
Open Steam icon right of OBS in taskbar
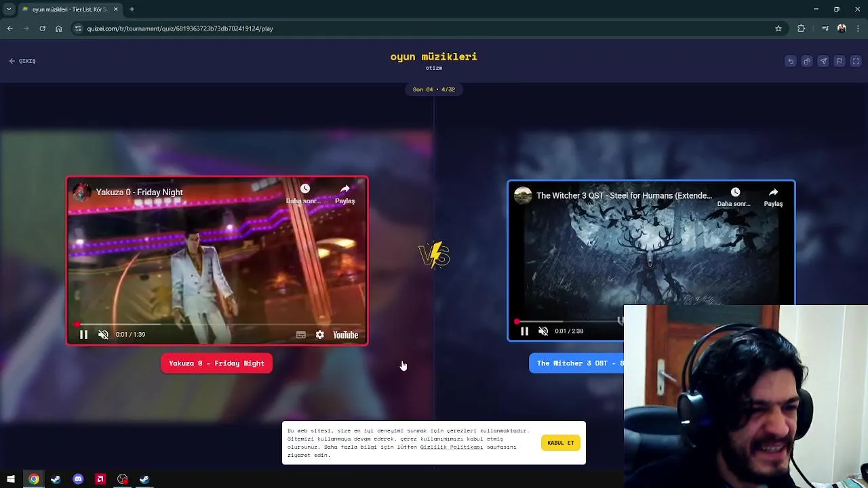[144, 479]
